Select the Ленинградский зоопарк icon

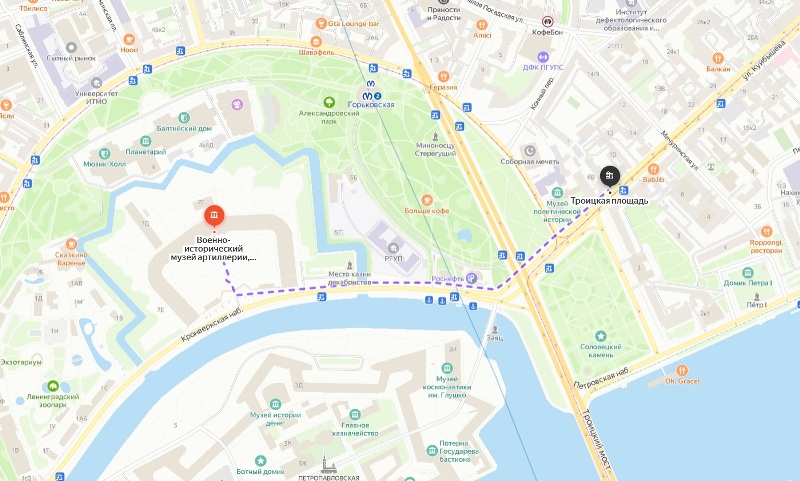[53, 386]
